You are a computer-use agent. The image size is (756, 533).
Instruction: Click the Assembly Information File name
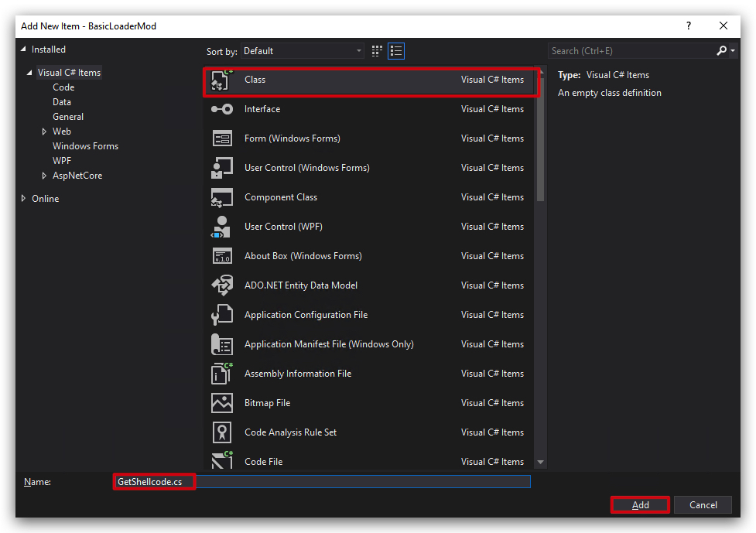point(298,374)
